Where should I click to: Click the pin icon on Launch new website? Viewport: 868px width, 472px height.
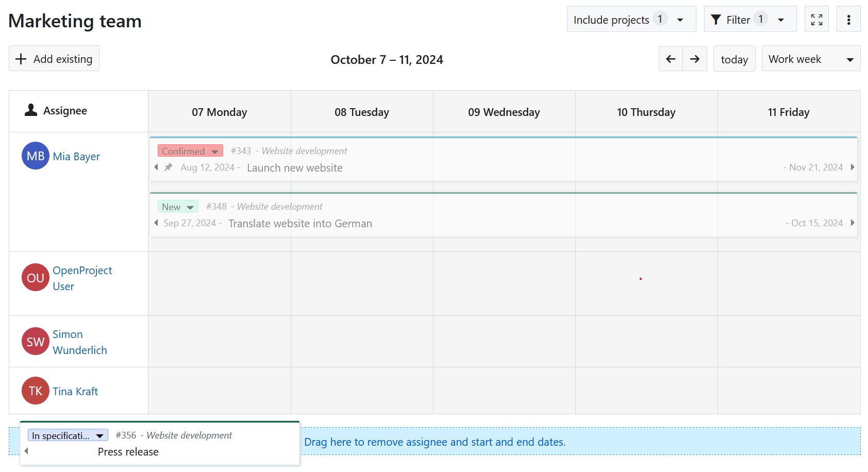point(169,167)
